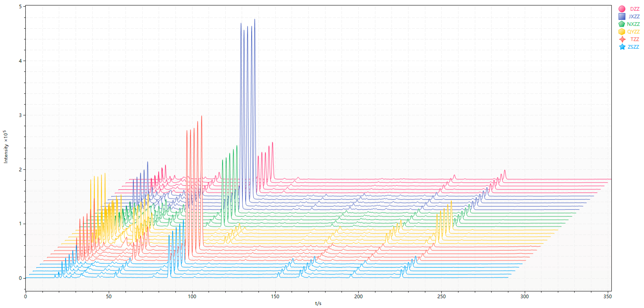This screenshot has width=644, height=308.
Task: Click the ZSZZ legend text label
Action: pyautogui.click(x=633, y=47)
